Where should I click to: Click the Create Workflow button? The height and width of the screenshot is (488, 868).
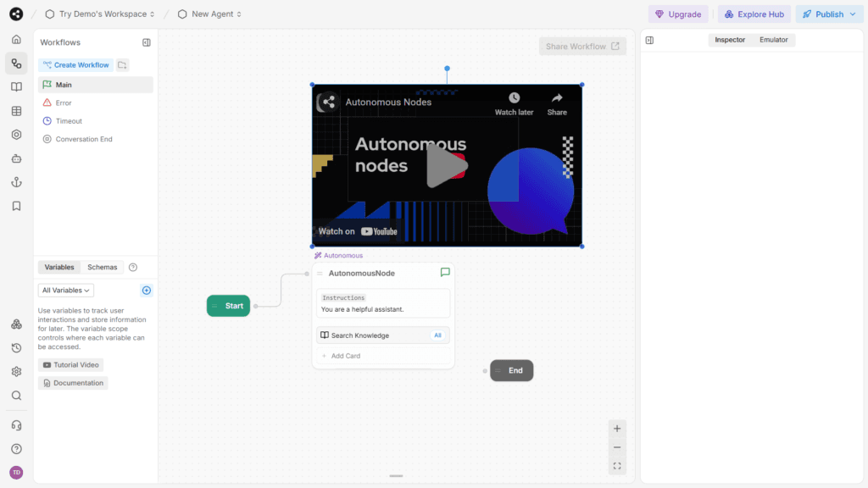(x=75, y=65)
